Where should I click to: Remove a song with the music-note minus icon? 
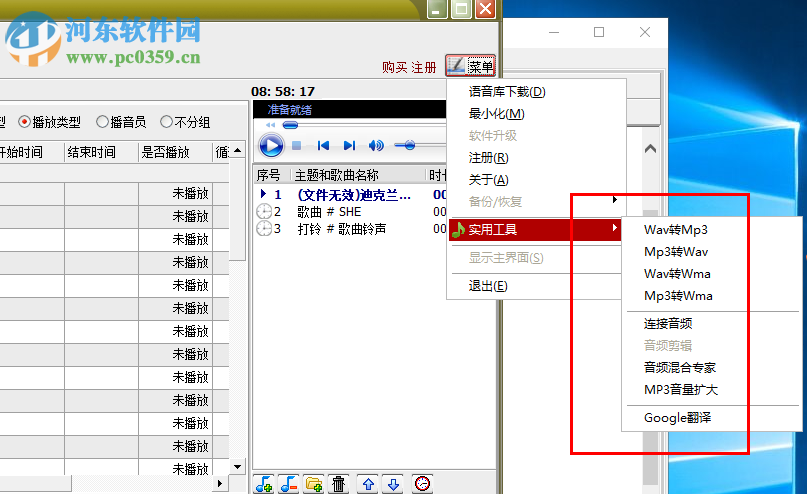[x=289, y=484]
